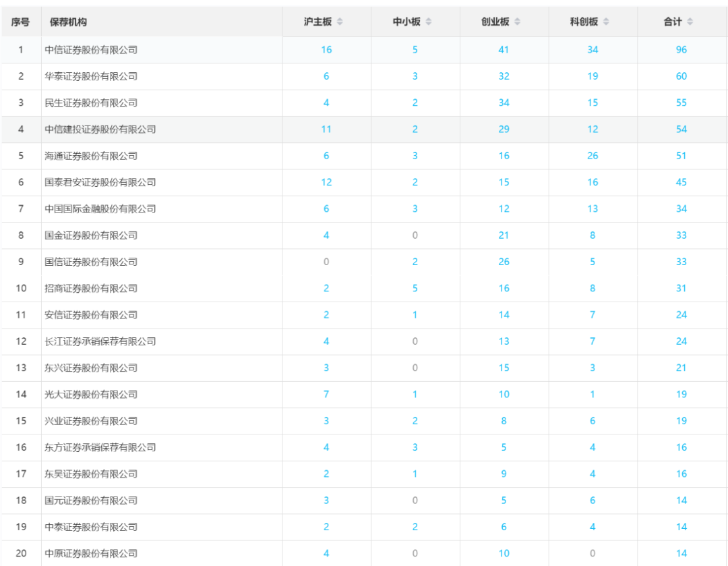
Task: Open 中国国际金融 科创板 value 13
Action: point(593,208)
